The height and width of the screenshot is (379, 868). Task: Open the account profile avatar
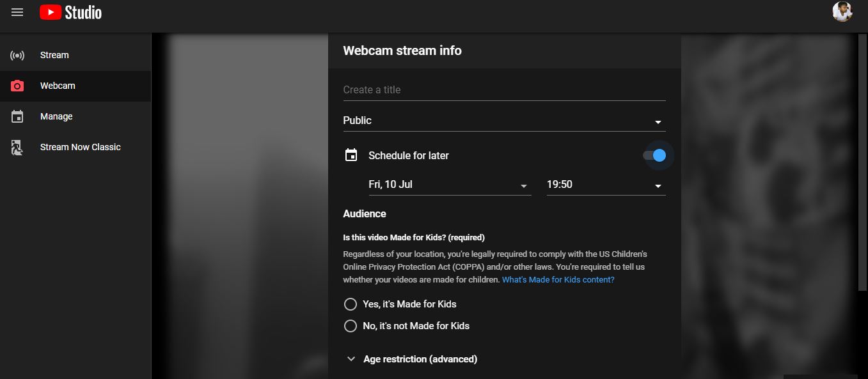[x=842, y=12]
